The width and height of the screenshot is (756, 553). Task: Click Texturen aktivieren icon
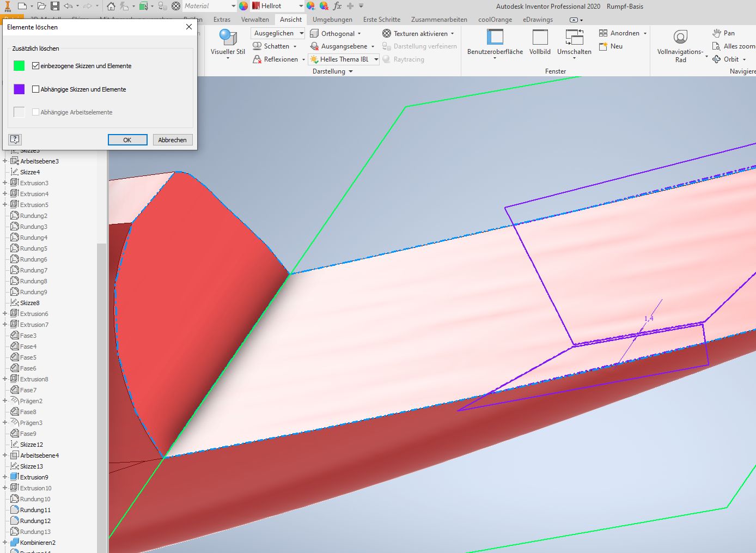click(x=387, y=34)
